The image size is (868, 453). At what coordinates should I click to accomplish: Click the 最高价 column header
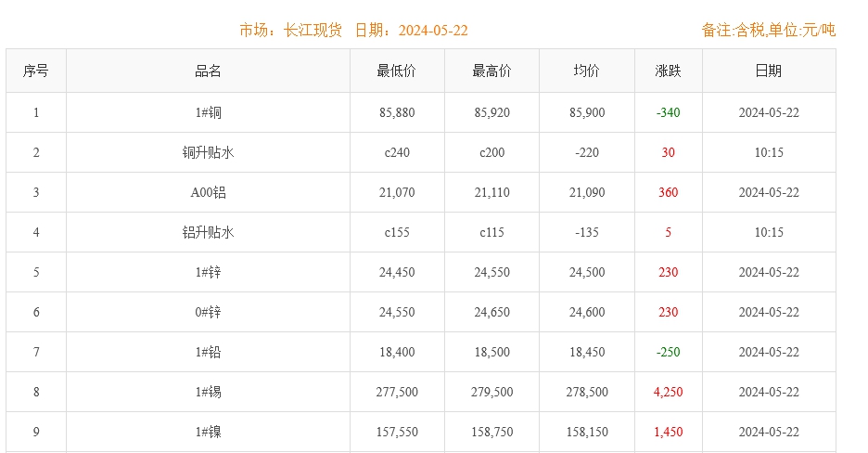pos(491,71)
